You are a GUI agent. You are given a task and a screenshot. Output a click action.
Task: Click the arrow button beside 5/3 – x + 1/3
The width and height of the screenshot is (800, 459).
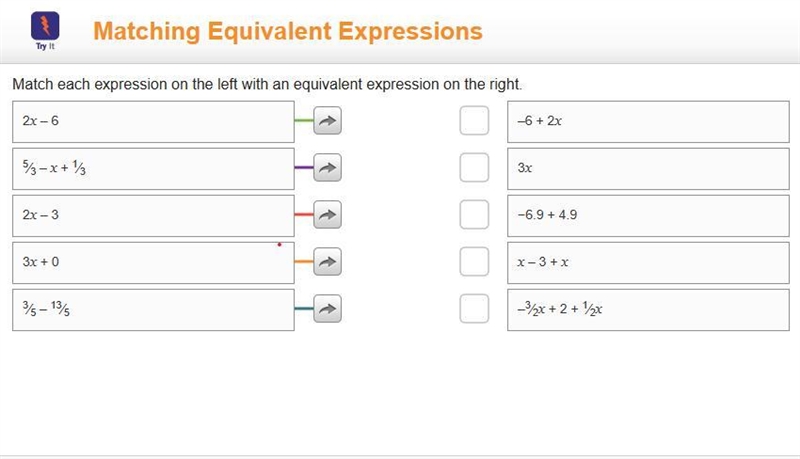[x=327, y=168]
